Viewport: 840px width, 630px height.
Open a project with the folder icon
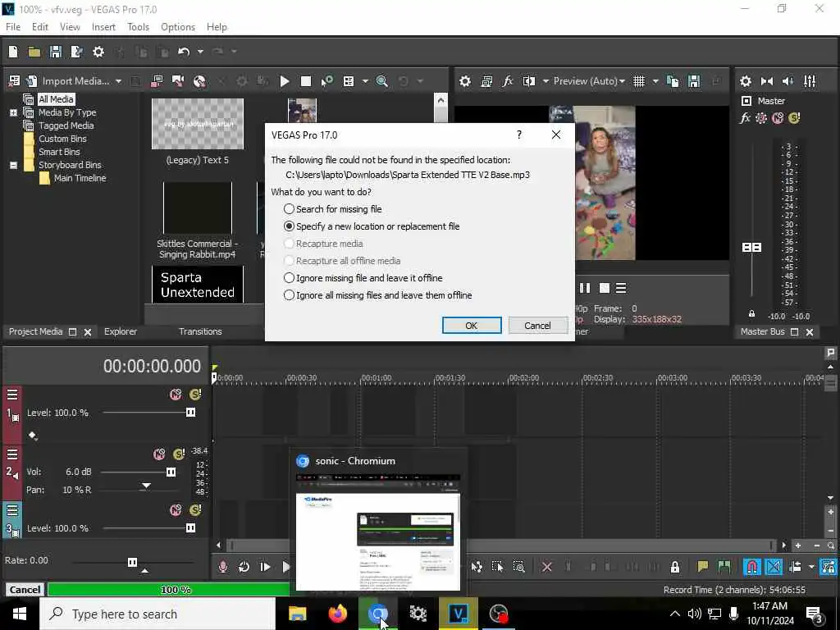(34, 52)
